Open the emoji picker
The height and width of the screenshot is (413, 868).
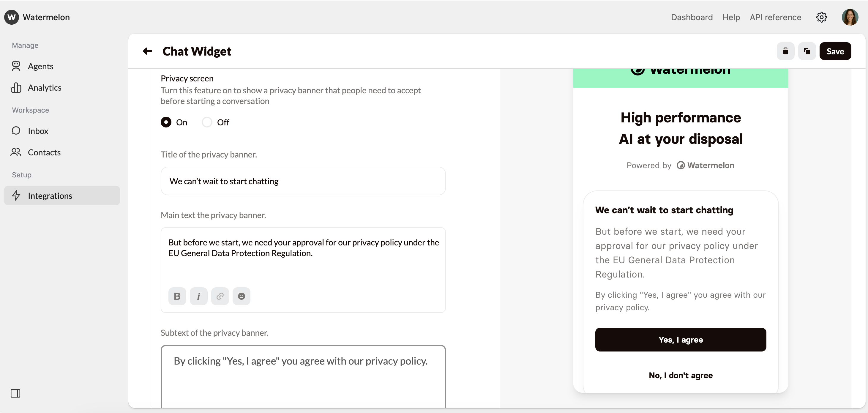(x=242, y=296)
